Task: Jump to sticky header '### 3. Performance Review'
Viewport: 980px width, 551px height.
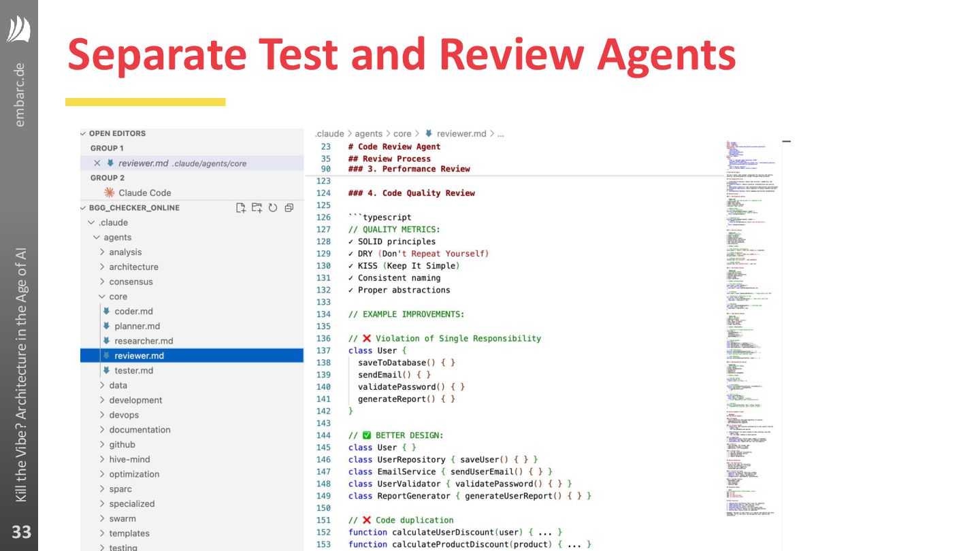Action: [409, 169]
